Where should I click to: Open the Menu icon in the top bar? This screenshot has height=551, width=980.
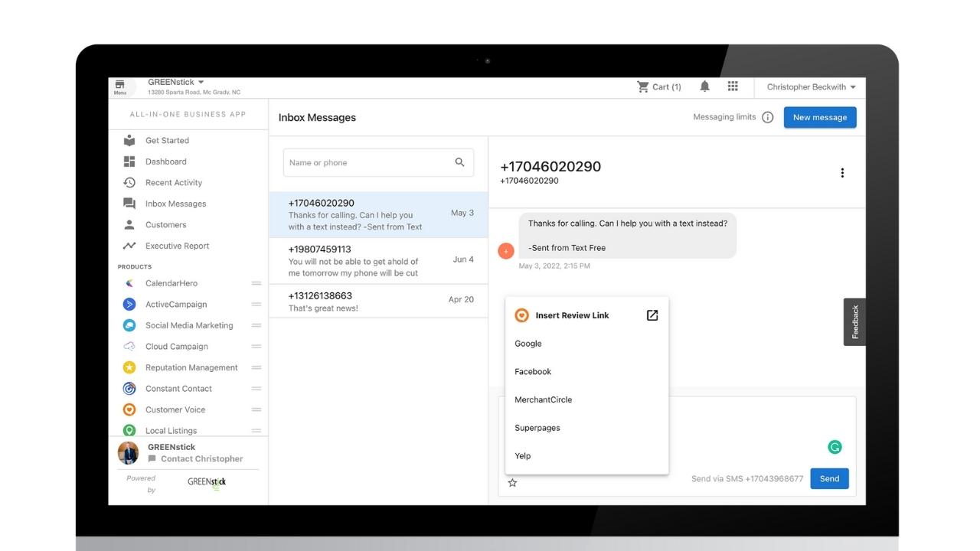(x=121, y=86)
